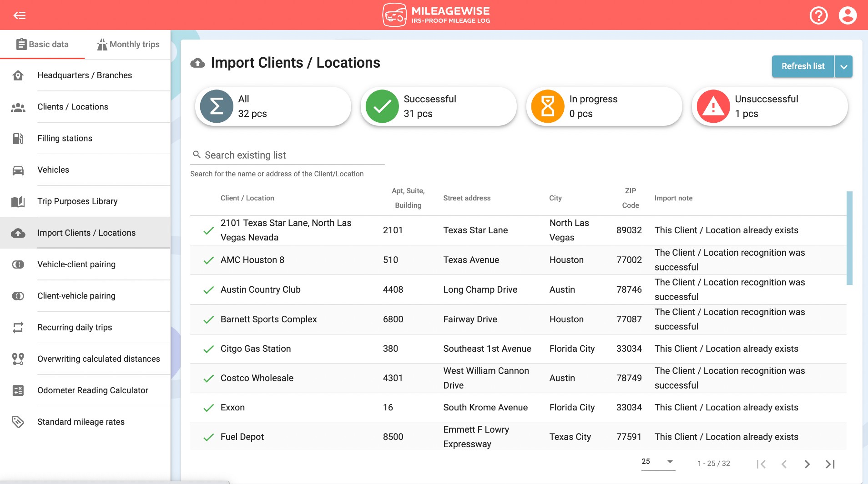This screenshot has width=868, height=484.
Task: Switch to the Basic data tab
Action: 42,45
